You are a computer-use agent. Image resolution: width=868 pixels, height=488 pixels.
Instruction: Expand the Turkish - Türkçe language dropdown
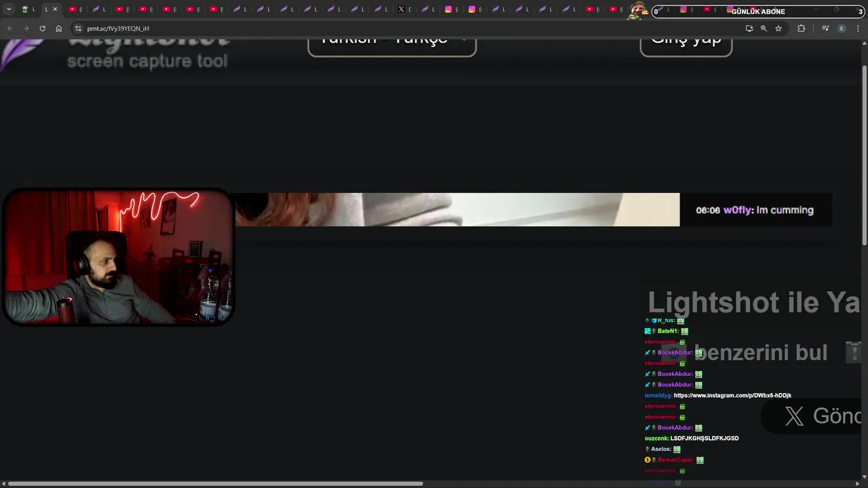392,45
